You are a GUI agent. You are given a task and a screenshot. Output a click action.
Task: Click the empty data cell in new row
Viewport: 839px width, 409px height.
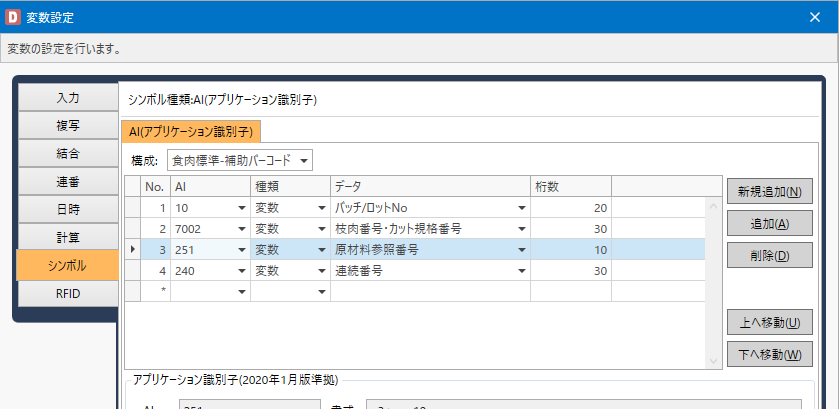point(430,291)
